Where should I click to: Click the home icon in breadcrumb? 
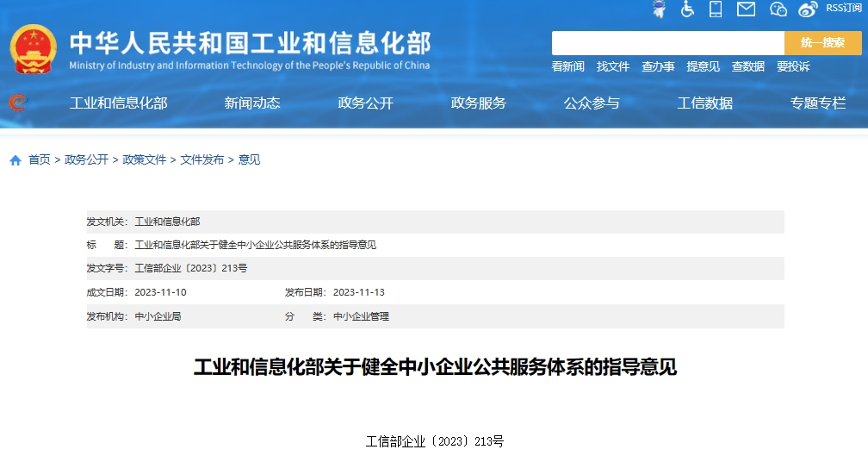pos(15,160)
